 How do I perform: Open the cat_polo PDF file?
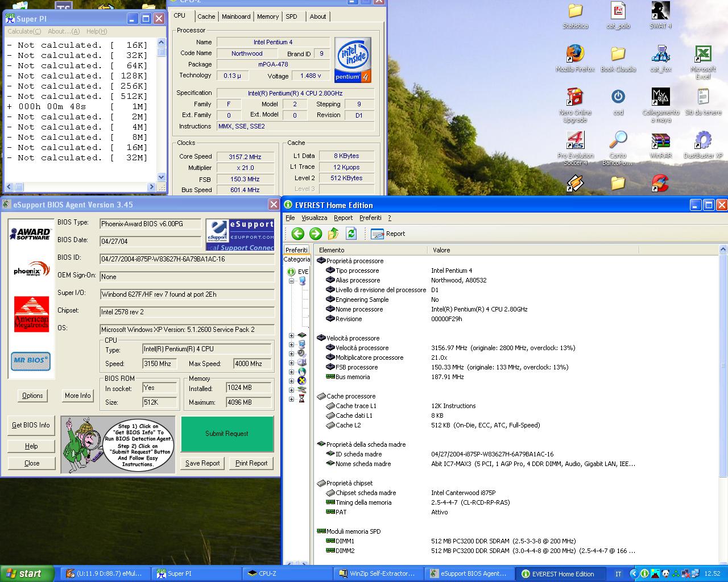(618, 15)
